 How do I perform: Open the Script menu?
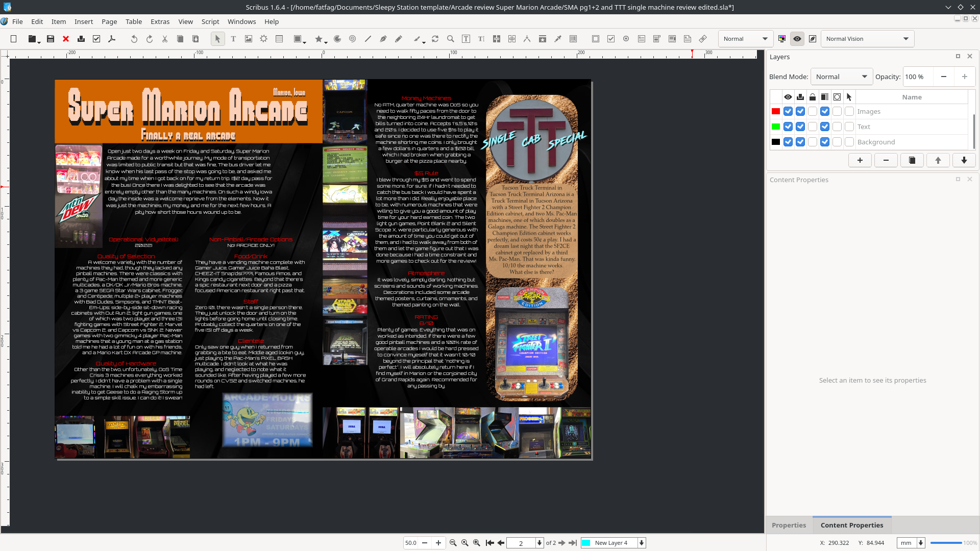(210, 21)
